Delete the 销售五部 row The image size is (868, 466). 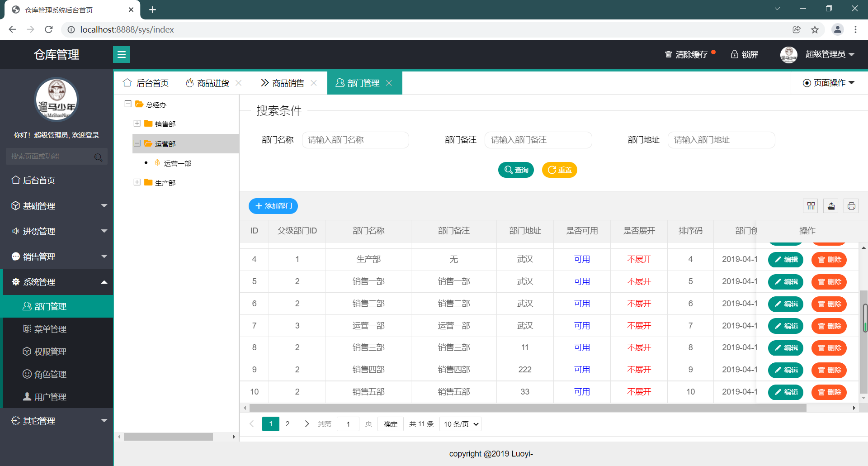pos(829,392)
